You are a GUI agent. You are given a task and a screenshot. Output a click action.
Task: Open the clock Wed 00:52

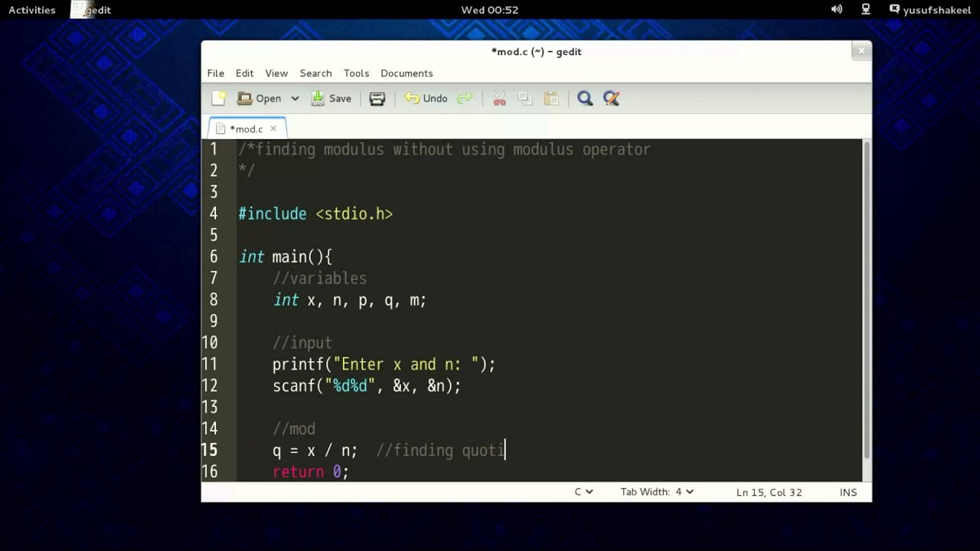coord(489,10)
